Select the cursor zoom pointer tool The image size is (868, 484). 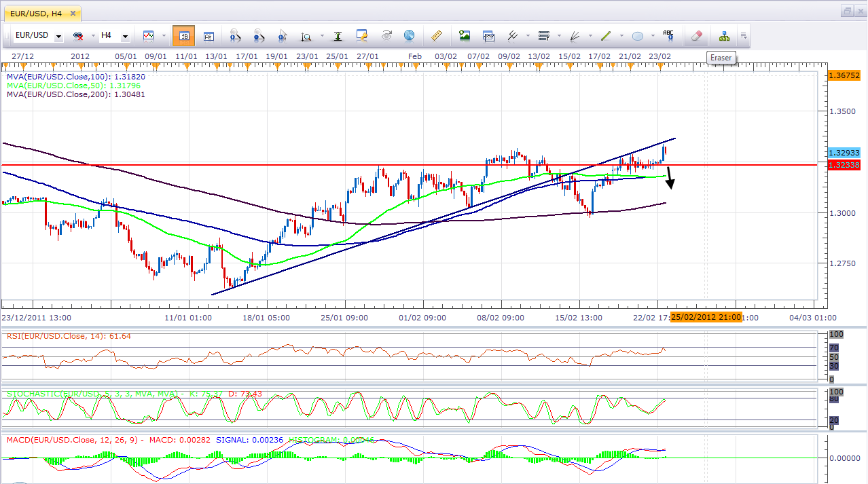click(x=283, y=36)
